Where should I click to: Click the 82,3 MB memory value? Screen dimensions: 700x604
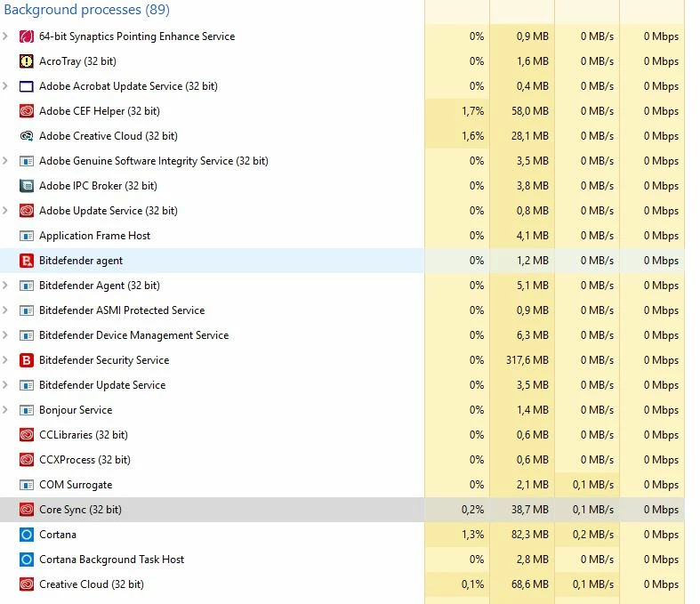pyautogui.click(x=530, y=535)
